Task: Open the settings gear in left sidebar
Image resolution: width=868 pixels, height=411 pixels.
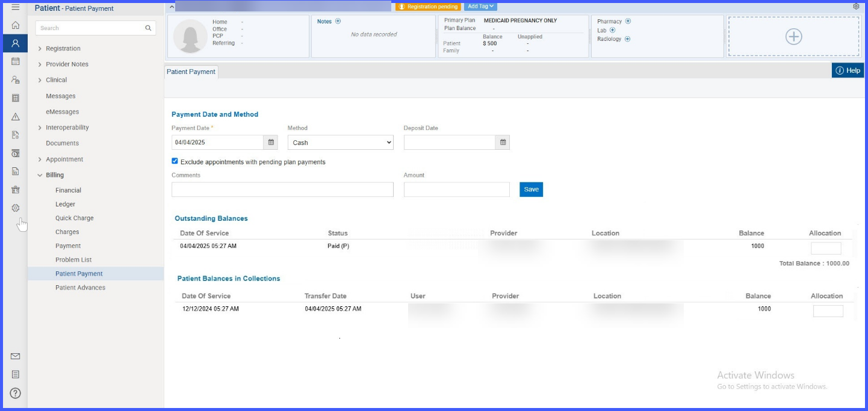Action: [16, 208]
